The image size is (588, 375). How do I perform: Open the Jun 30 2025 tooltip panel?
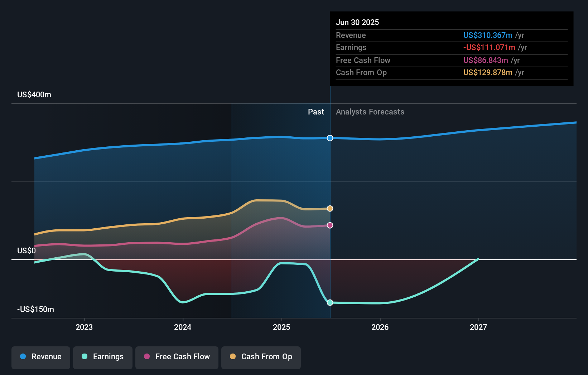pos(357,22)
